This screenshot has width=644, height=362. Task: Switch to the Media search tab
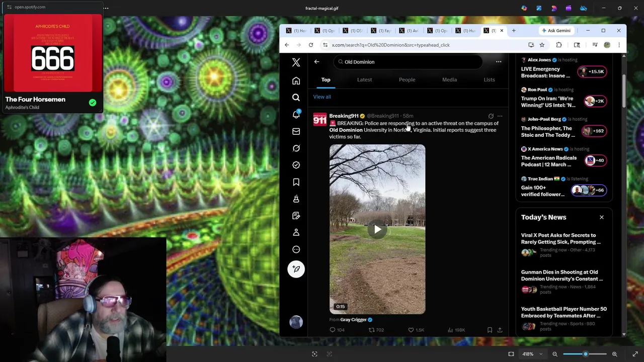pyautogui.click(x=449, y=79)
